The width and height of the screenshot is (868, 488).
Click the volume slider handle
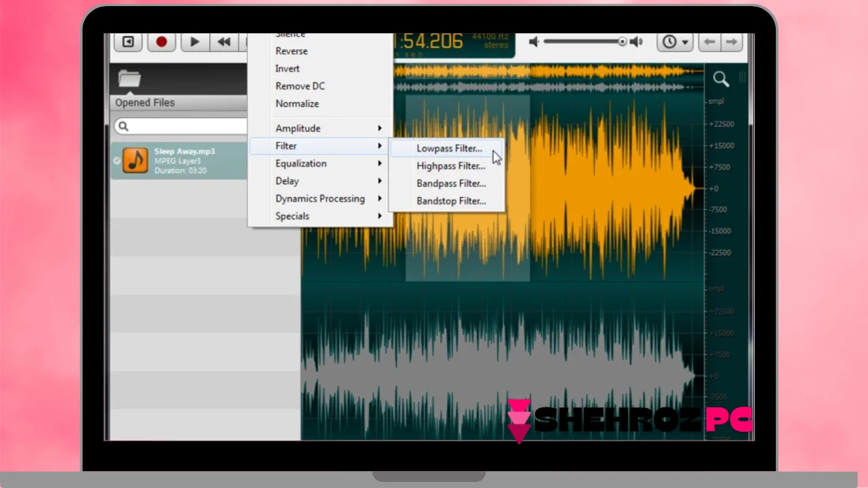click(623, 42)
